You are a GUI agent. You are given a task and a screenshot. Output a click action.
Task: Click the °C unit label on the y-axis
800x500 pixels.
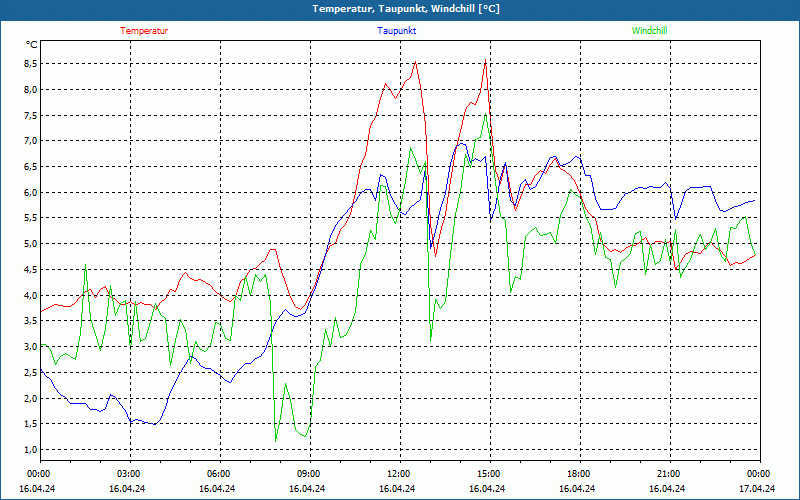coord(32,45)
